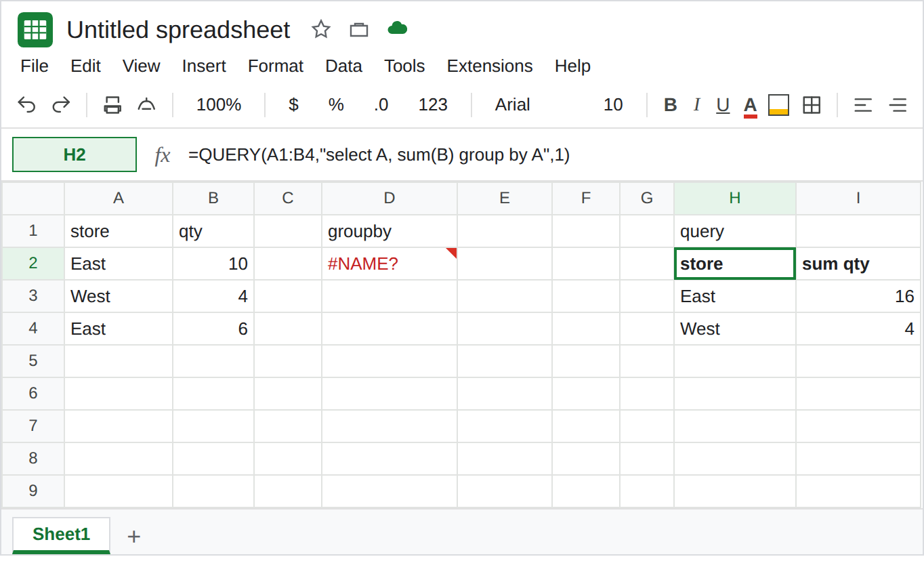Click the QUERY formula in formula bar
924x561 pixels.
click(379, 155)
